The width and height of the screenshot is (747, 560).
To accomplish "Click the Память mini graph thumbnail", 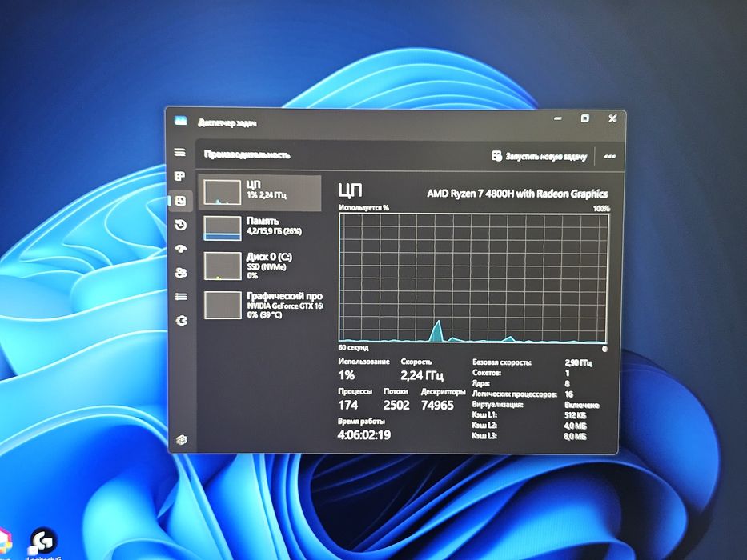I will tap(223, 228).
